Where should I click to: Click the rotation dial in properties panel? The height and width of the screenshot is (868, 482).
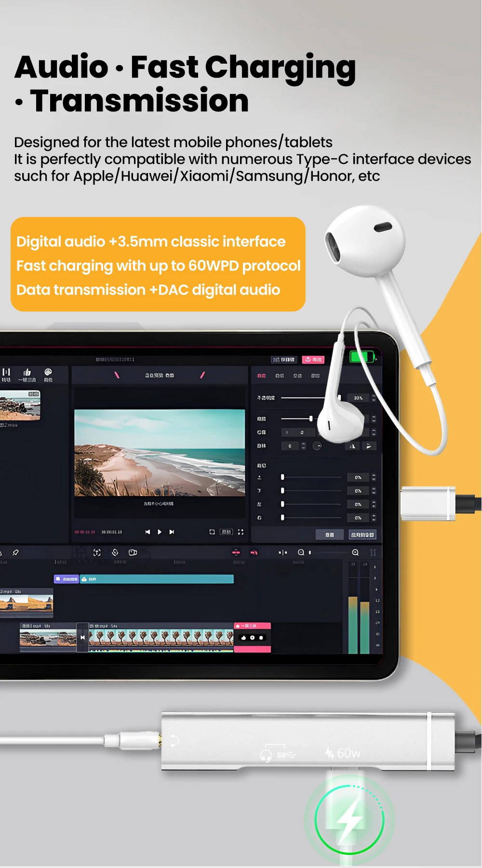tap(317, 446)
